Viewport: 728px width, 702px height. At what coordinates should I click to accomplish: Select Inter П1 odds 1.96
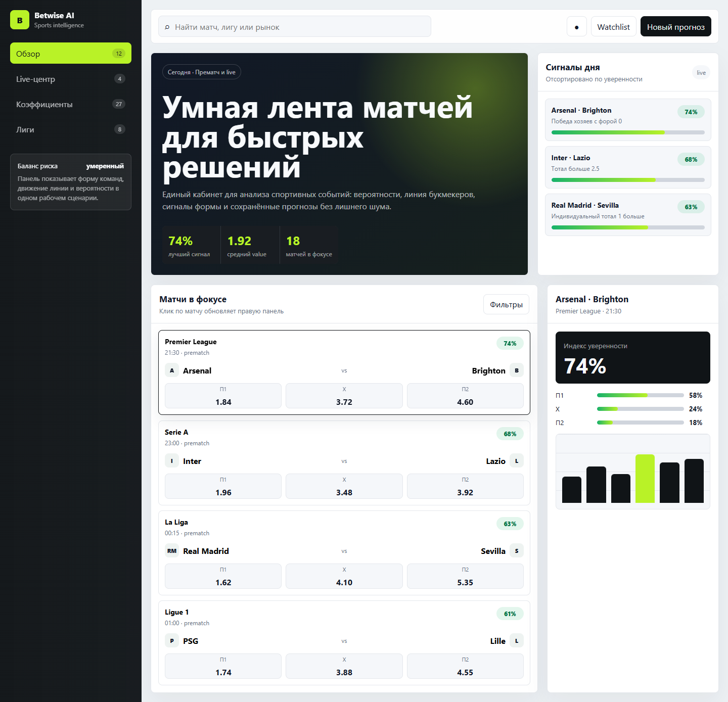[x=223, y=486]
